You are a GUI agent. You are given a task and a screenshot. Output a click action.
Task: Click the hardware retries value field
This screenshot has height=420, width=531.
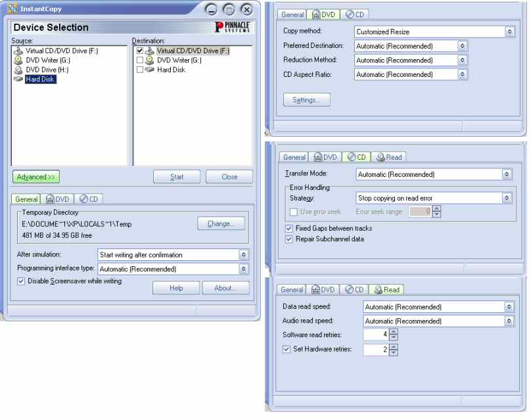(x=377, y=350)
